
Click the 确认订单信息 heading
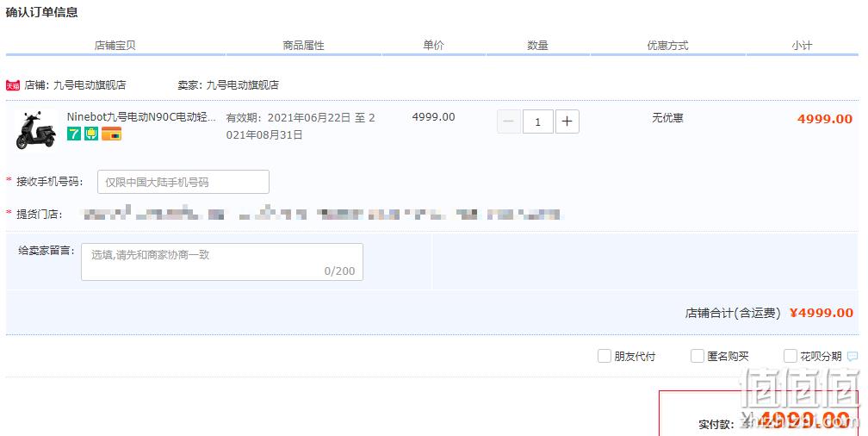coord(41,12)
